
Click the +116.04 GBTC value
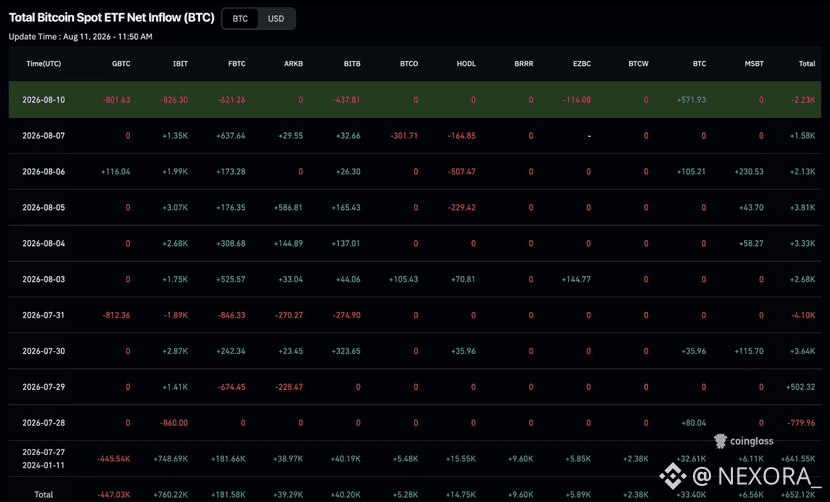(x=115, y=172)
